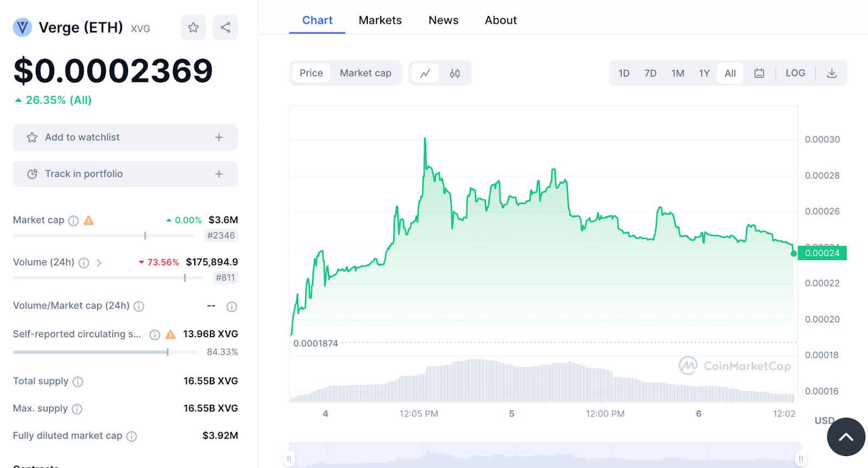Click the star favorite icon beside XVG
The width and height of the screenshot is (868, 468).
tap(193, 27)
